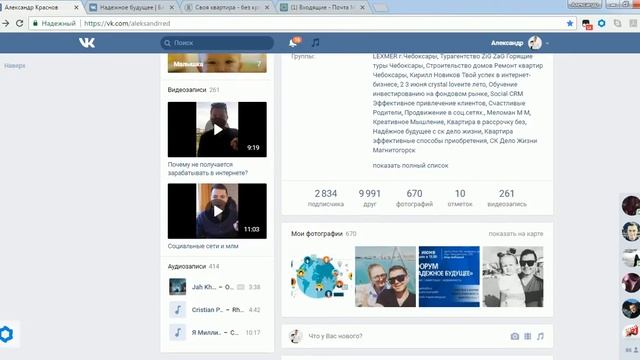Attach a photo with the camera icon
This screenshot has height=360, width=640.
pyautogui.click(x=515, y=336)
